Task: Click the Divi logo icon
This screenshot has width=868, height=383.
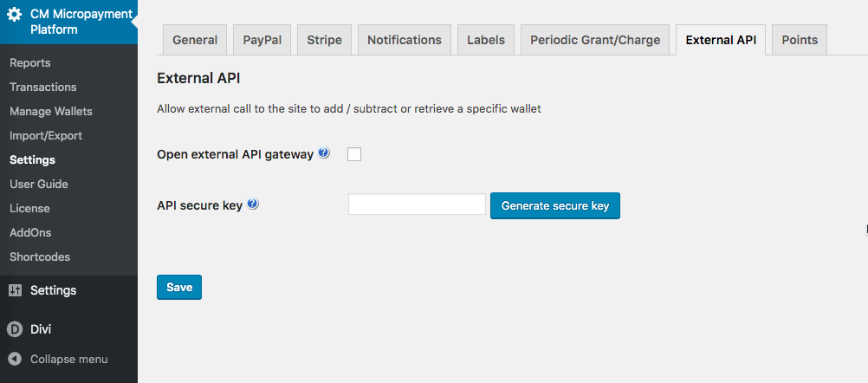Action: [x=15, y=328]
